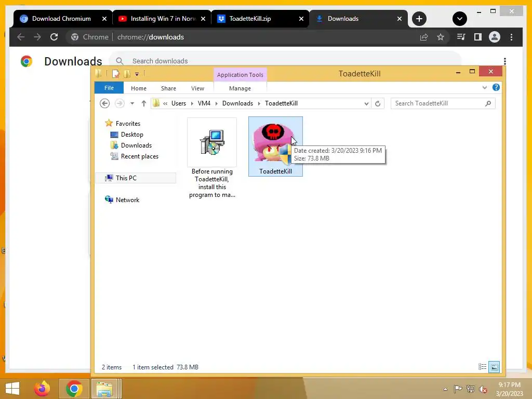Expand the Explorer ribbon chevron

[x=485, y=87]
